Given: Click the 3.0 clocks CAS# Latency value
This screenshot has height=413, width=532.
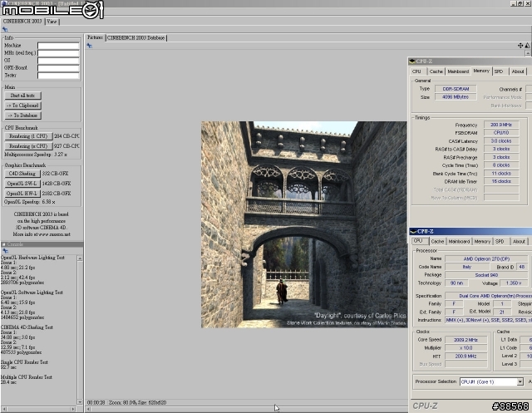Looking at the screenshot, I should 501,141.
